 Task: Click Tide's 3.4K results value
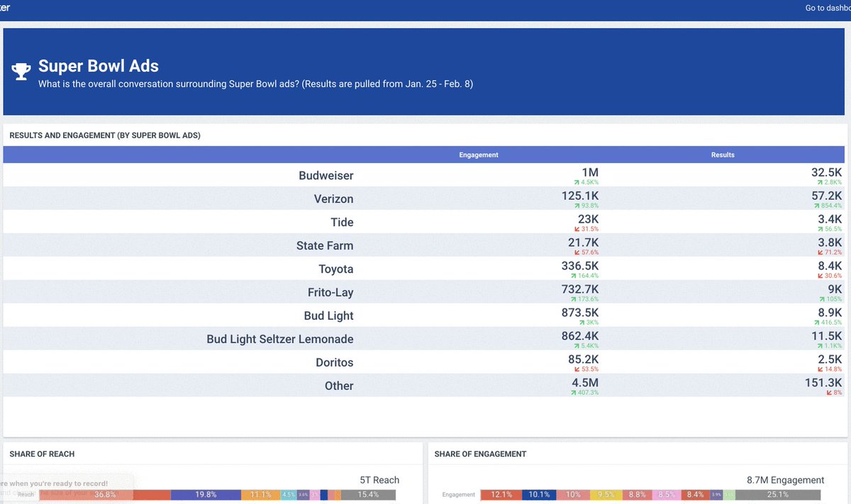(830, 219)
